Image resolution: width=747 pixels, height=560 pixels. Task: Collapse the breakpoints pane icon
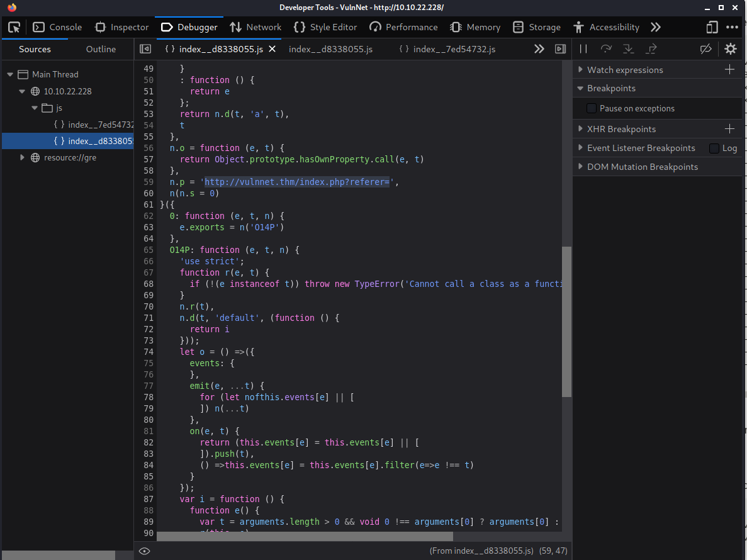[561, 49]
